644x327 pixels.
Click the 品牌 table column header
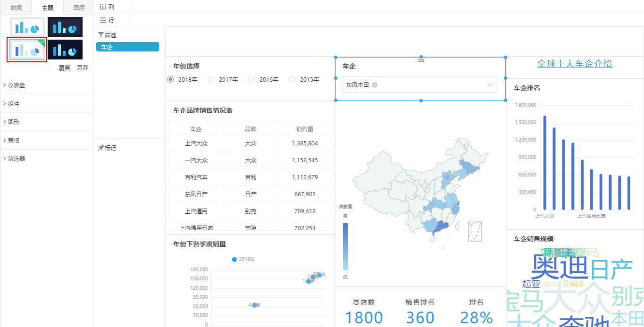coord(251,129)
